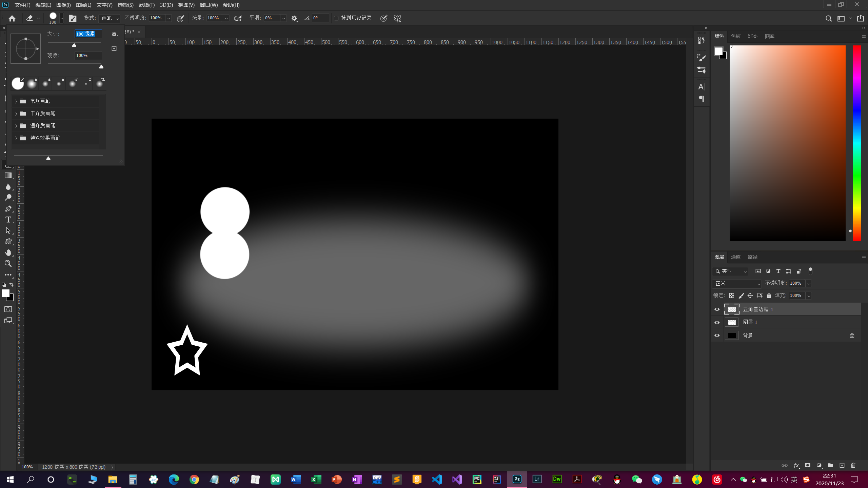Open Photoshop on Windows taskbar

click(517, 479)
